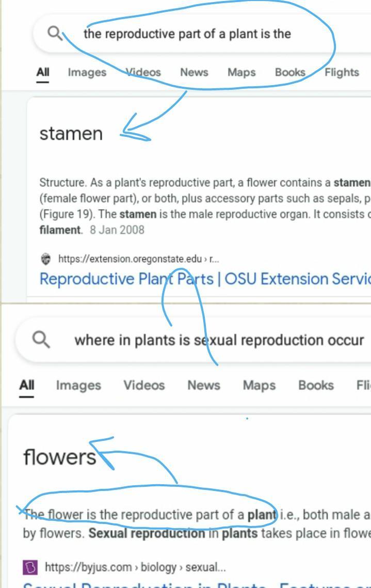Open Maps tab in top search

241,72
